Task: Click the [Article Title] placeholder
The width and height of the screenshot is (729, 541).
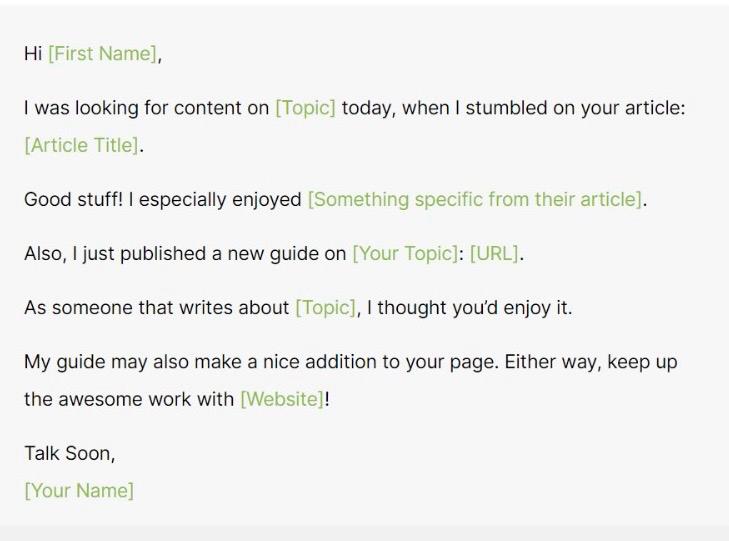Action: (82, 145)
